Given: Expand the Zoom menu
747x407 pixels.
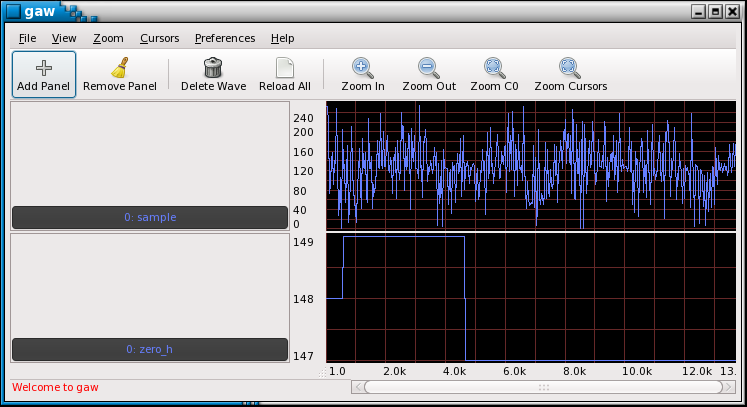Looking at the screenshot, I should click(108, 38).
